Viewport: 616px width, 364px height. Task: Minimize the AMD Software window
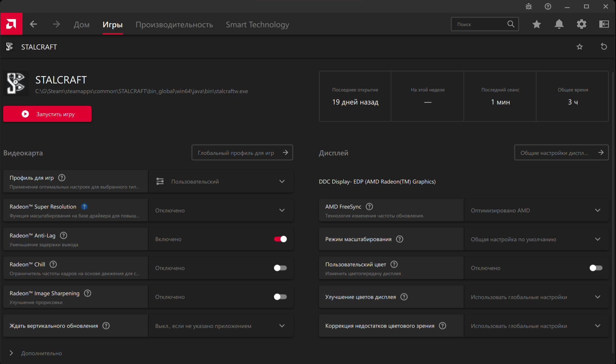(567, 6)
